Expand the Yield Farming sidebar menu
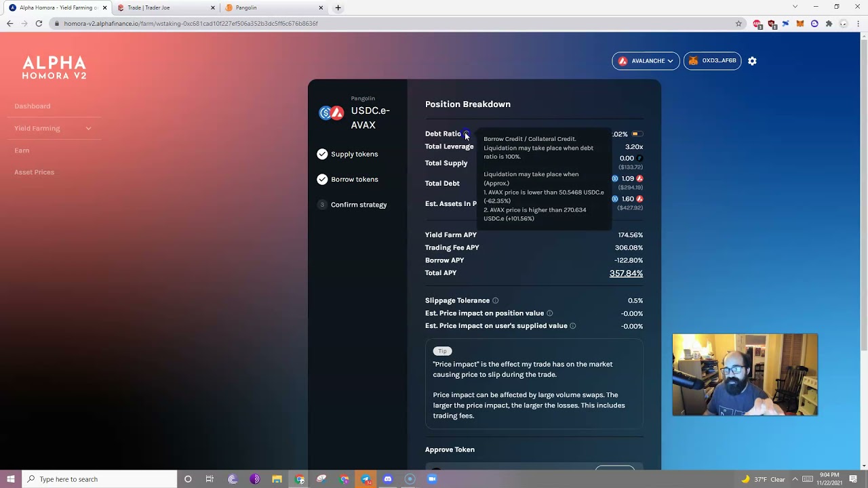The height and width of the screenshot is (488, 868). point(88,128)
